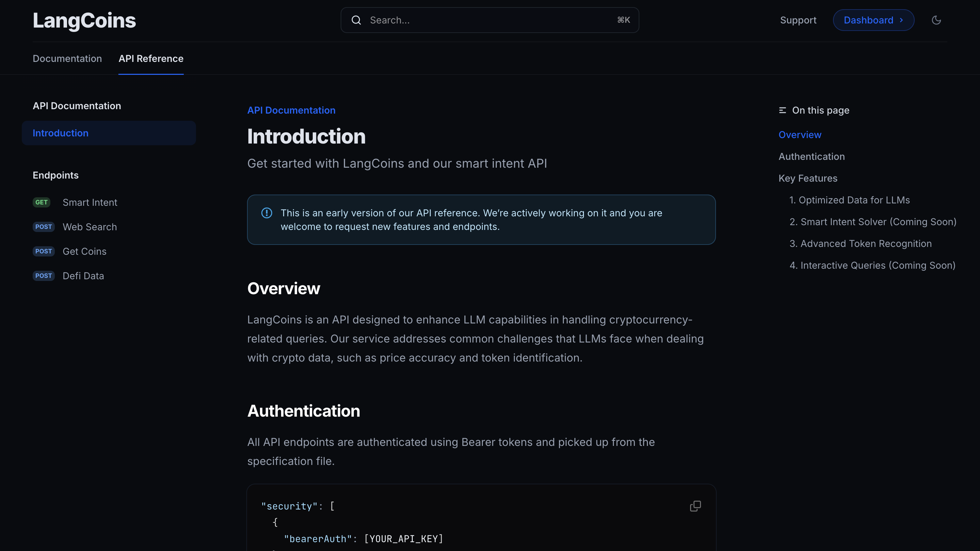Image resolution: width=980 pixels, height=551 pixels.
Task: Click the POST badge beside Defi Data
Action: pos(43,276)
